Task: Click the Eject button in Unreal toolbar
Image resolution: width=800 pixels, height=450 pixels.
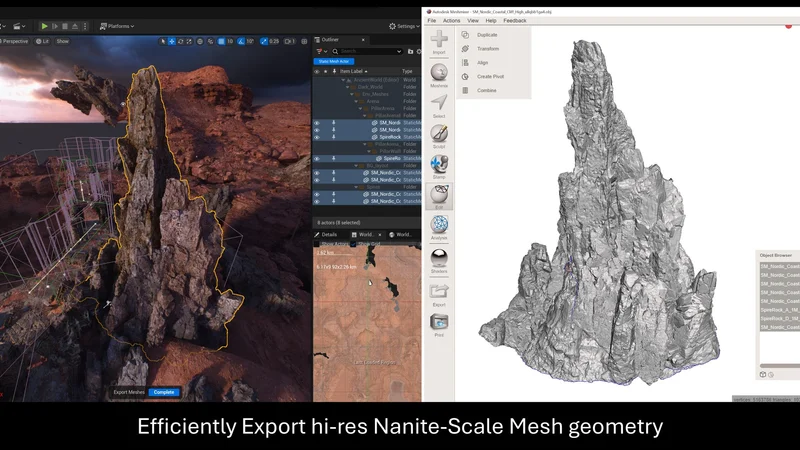Action: (x=74, y=26)
